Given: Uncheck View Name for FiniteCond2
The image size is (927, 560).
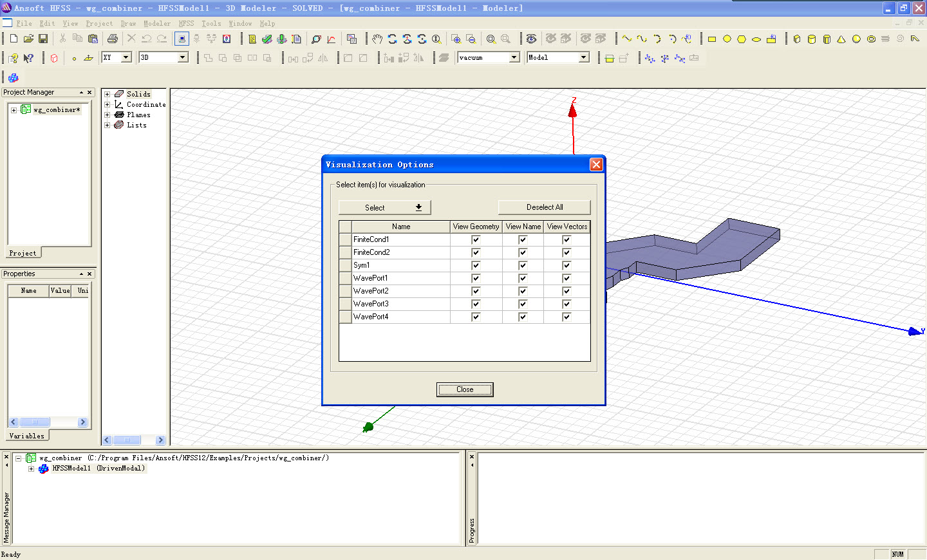Looking at the screenshot, I should [523, 252].
